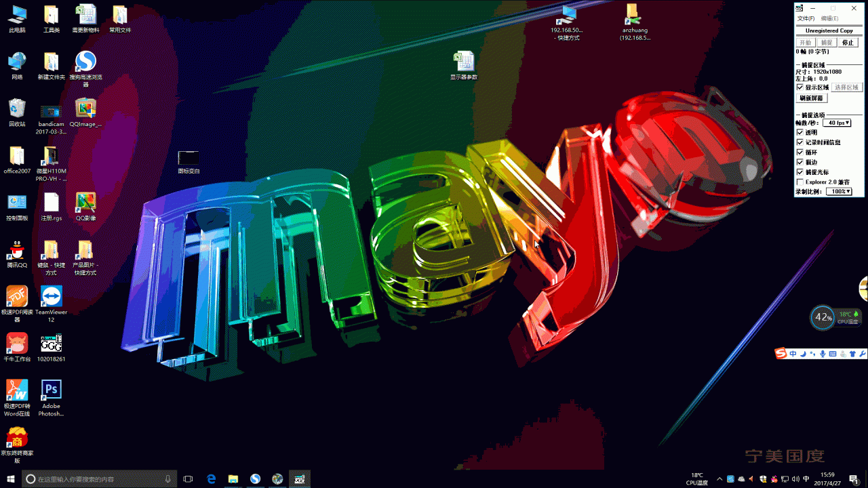
Task: Select the 回收站 recycle bin icon
Action: point(17,113)
